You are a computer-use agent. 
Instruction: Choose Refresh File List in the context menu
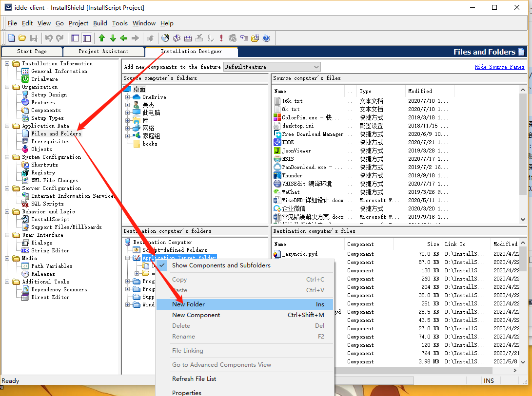point(245,379)
